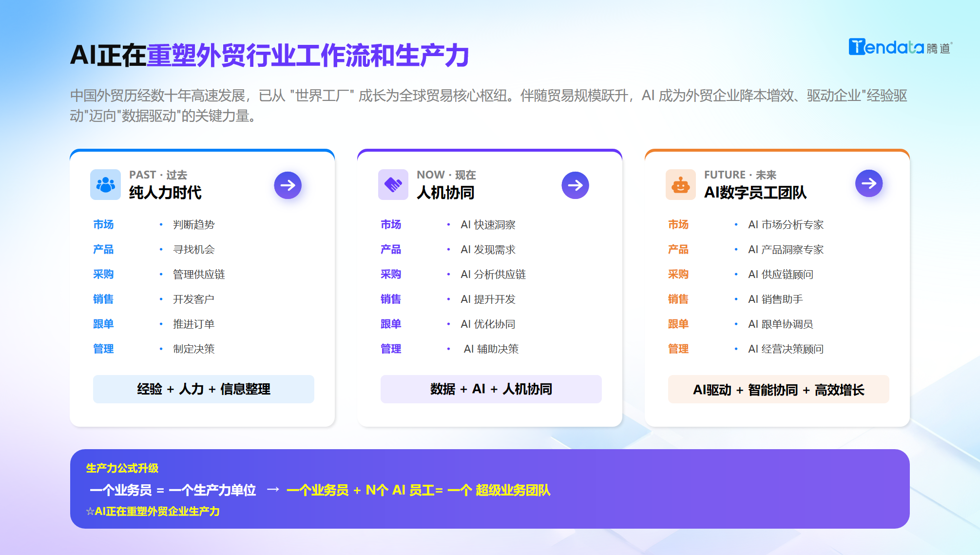Viewport: 980px width, 555px height.
Task: Click the 销售 label in the PAST card
Action: [x=103, y=299]
